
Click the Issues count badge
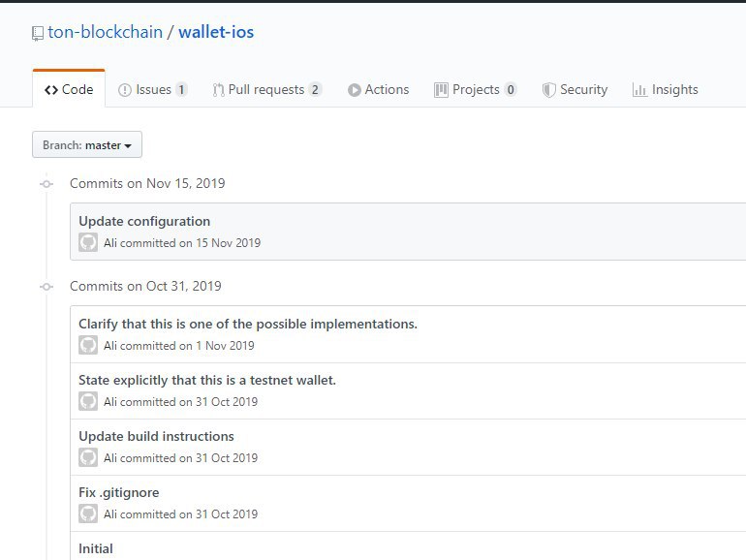tap(181, 89)
